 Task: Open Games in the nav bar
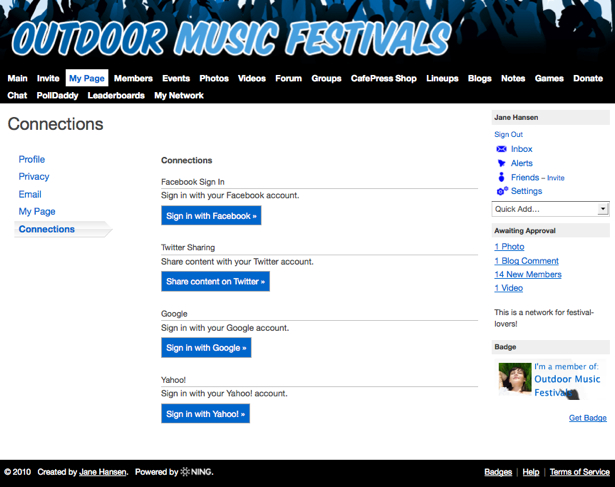pyautogui.click(x=549, y=78)
